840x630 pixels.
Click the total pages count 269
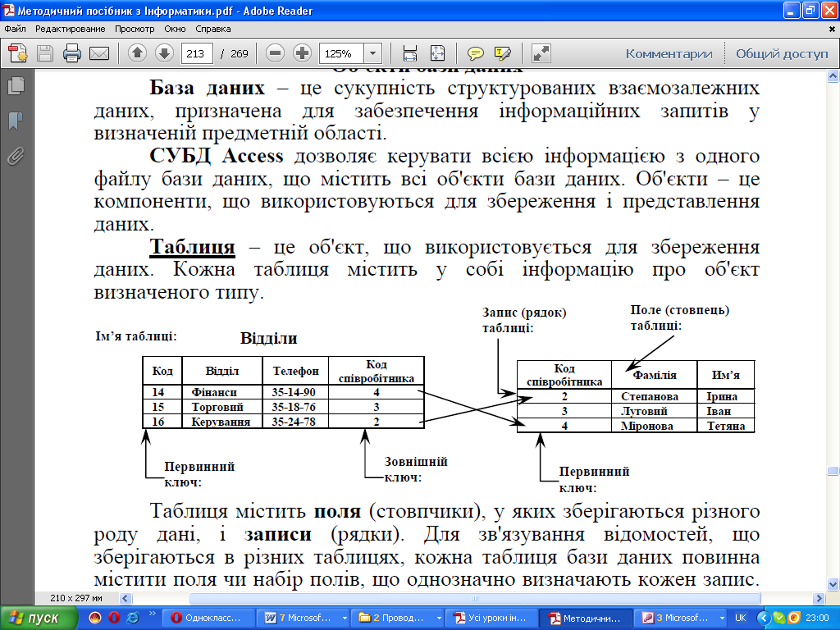(x=239, y=53)
